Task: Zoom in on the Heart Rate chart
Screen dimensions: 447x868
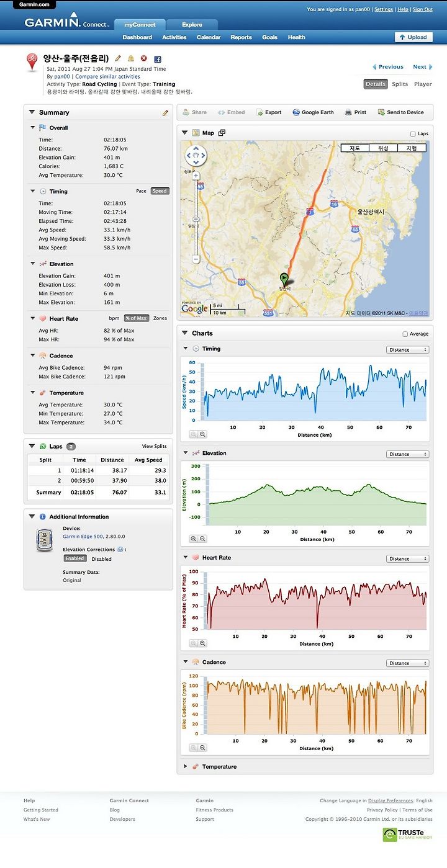Action: pos(193,643)
